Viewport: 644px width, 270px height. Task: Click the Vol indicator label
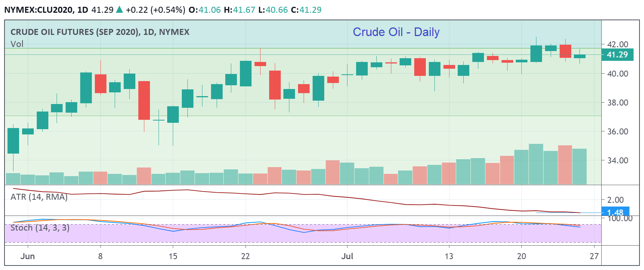click(17, 44)
